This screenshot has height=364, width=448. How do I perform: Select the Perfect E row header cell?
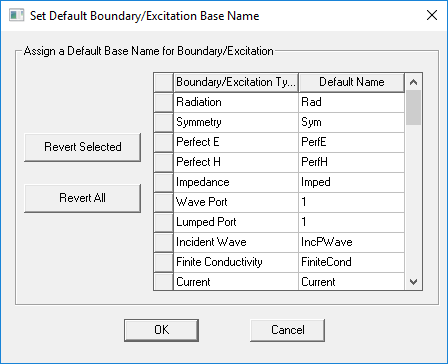(x=164, y=142)
